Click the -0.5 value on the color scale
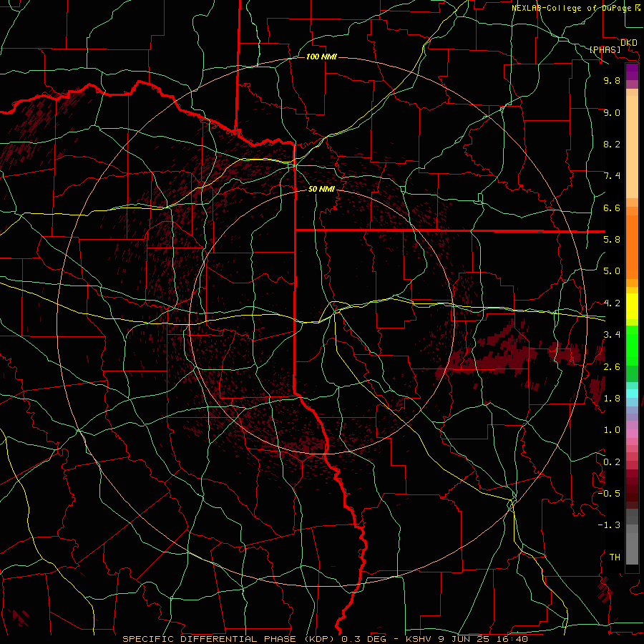This screenshot has width=644, height=644. tap(609, 494)
